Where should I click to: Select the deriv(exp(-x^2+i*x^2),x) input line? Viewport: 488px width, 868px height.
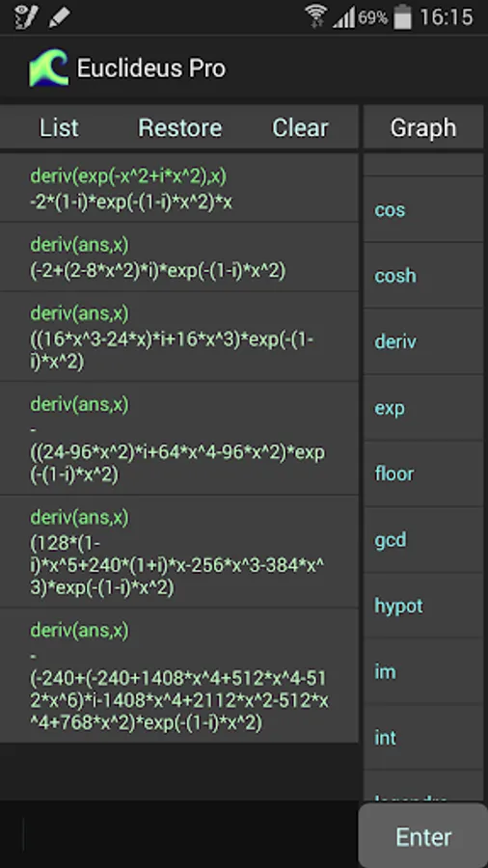coord(128,176)
